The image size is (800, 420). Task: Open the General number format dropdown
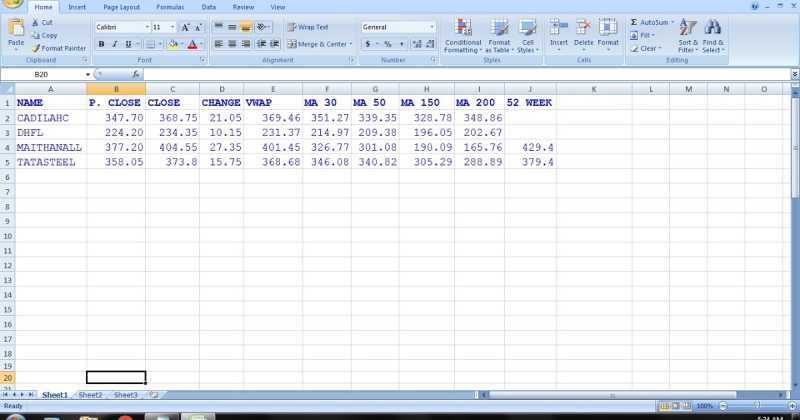(x=431, y=27)
